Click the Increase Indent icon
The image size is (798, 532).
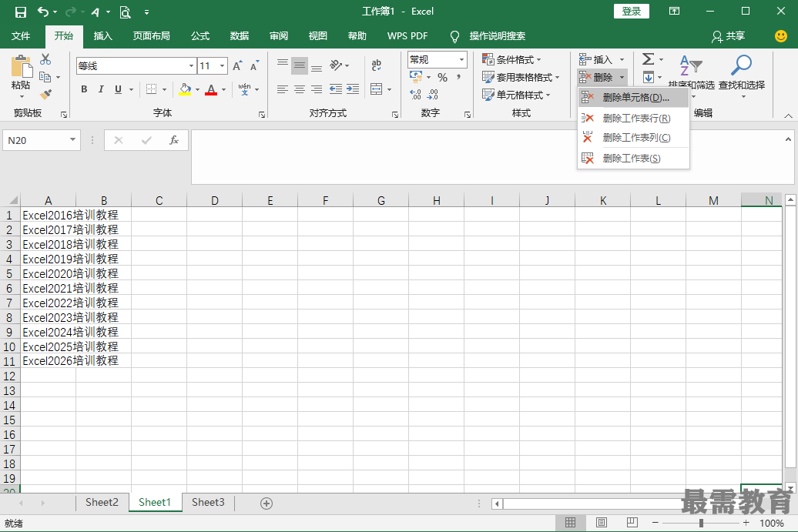click(x=353, y=89)
